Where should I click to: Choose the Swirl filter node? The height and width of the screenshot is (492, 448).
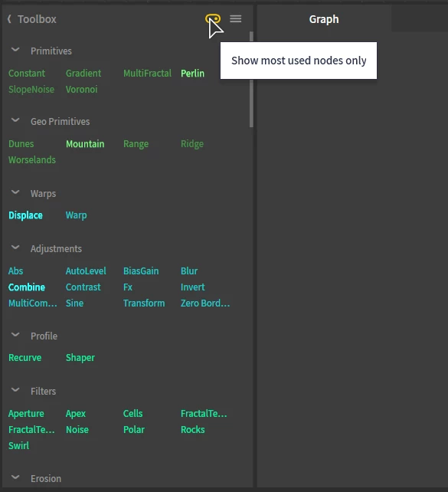pyautogui.click(x=19, y=445)
